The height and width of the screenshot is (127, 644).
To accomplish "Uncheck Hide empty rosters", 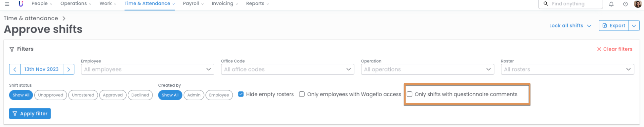I will [x=241, y=94].
